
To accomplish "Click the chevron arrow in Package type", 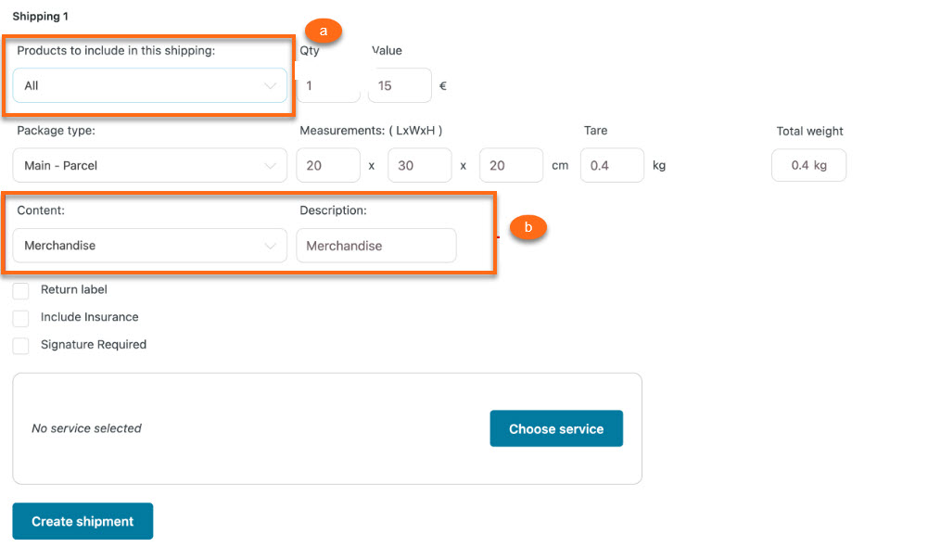I will 271,166.
